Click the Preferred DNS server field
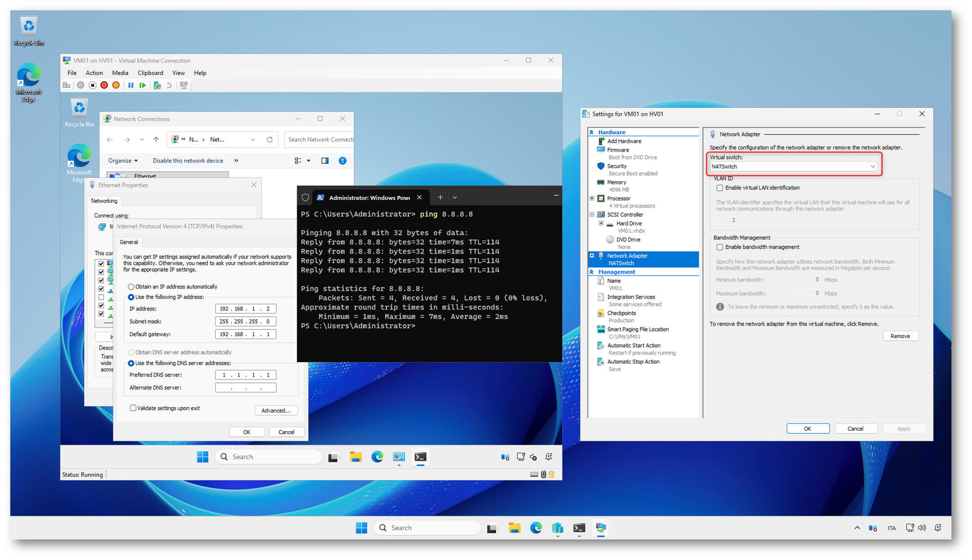972x560 pixels. (245, 375)
